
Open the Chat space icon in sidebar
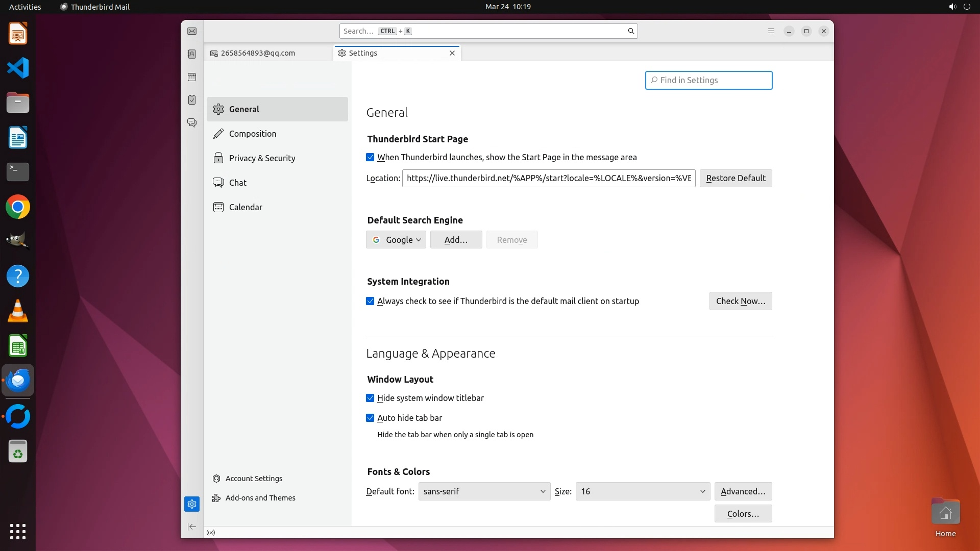point(192,123)
